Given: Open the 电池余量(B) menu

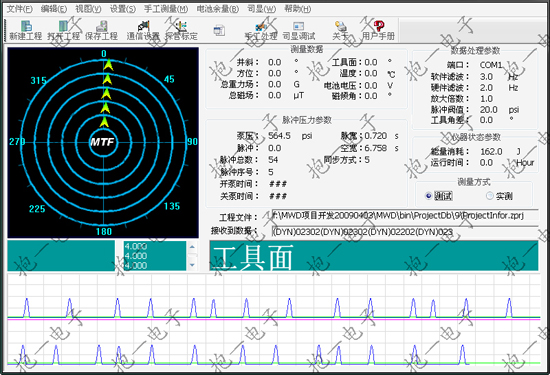Looking at the screenshot, I should click(x=217, y=9).
